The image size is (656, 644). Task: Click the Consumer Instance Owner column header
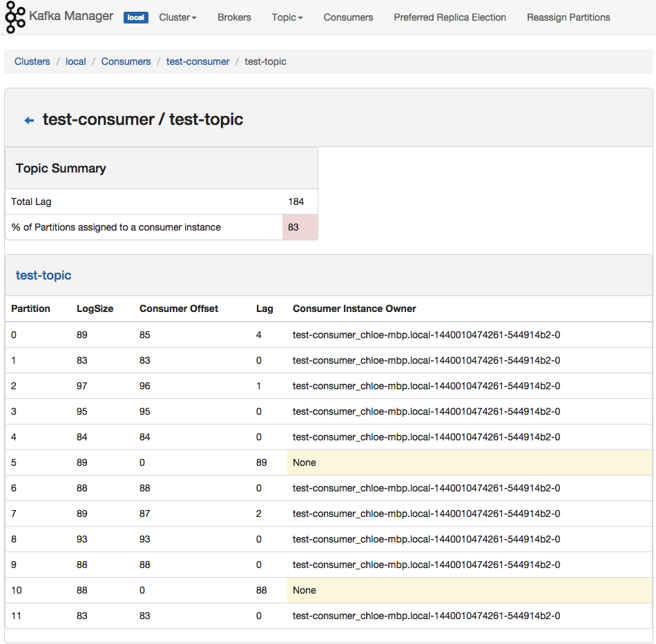(x=354, y=309)
